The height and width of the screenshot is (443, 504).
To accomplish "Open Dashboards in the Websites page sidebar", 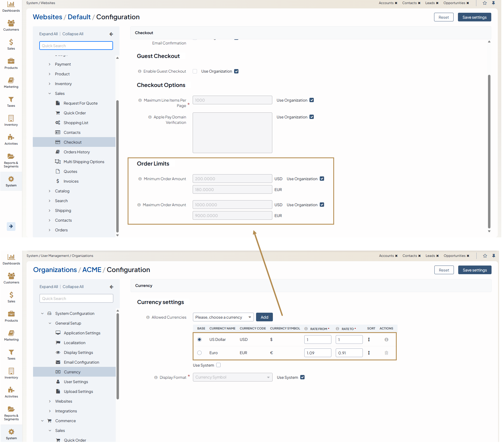I will tap(11, 7).
